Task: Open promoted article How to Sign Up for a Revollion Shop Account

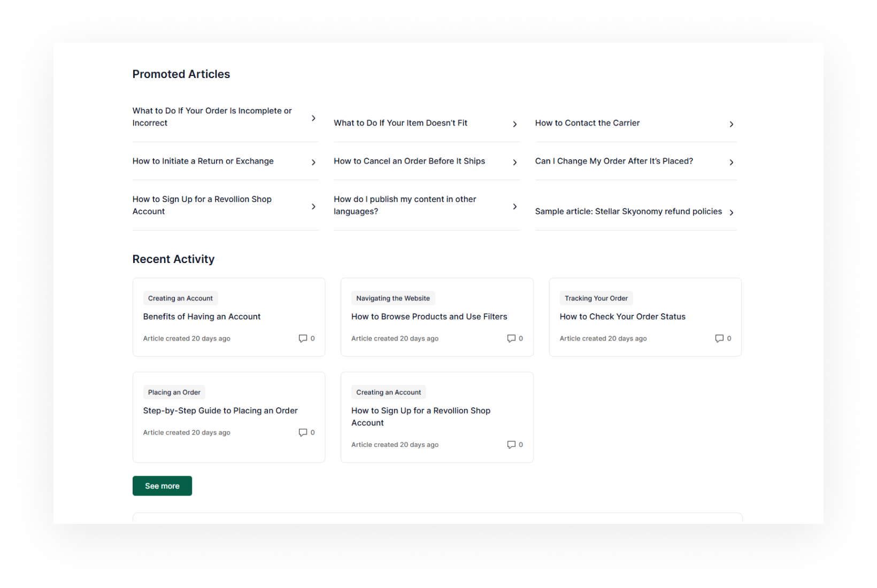Action: pos(202,205)
